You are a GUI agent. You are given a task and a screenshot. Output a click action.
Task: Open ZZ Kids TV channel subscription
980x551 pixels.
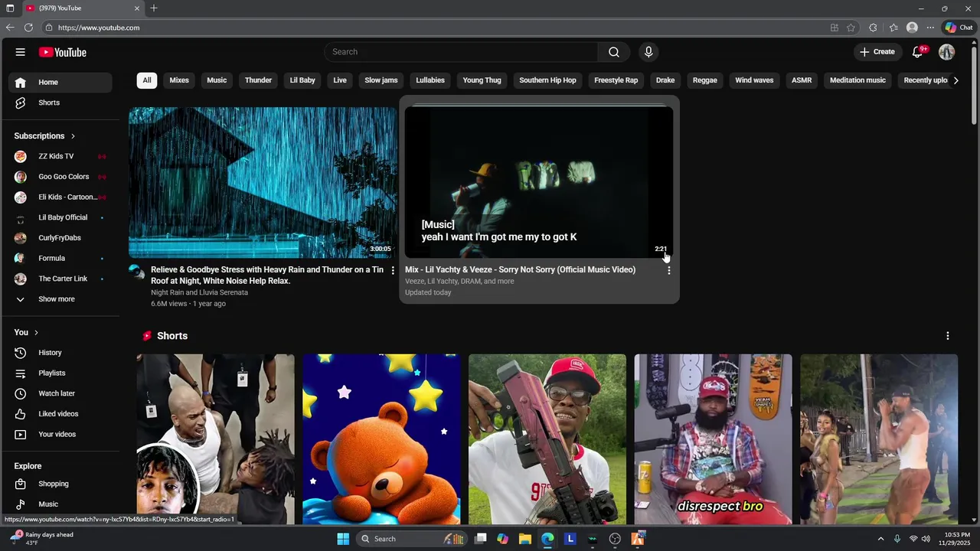coord(61,156)
